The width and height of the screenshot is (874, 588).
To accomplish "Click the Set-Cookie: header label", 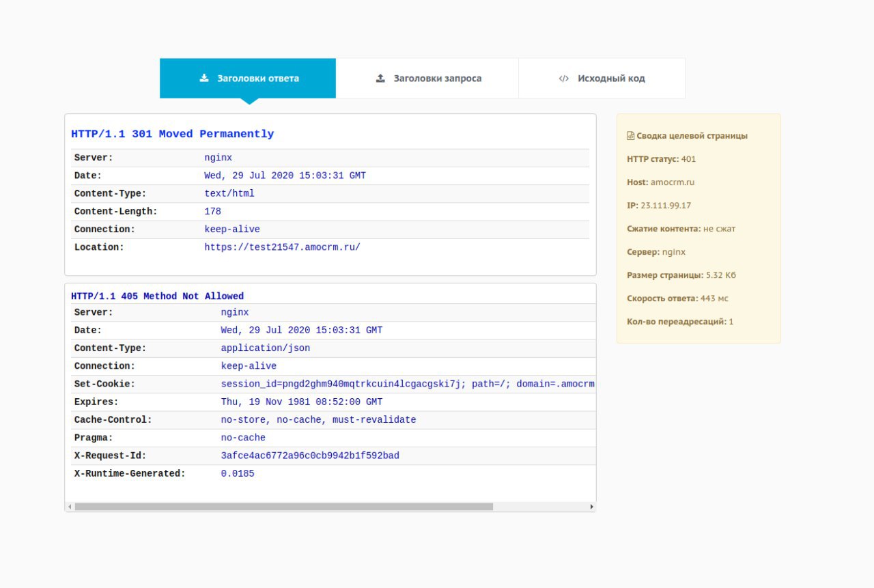I will [x=105, y=384].
